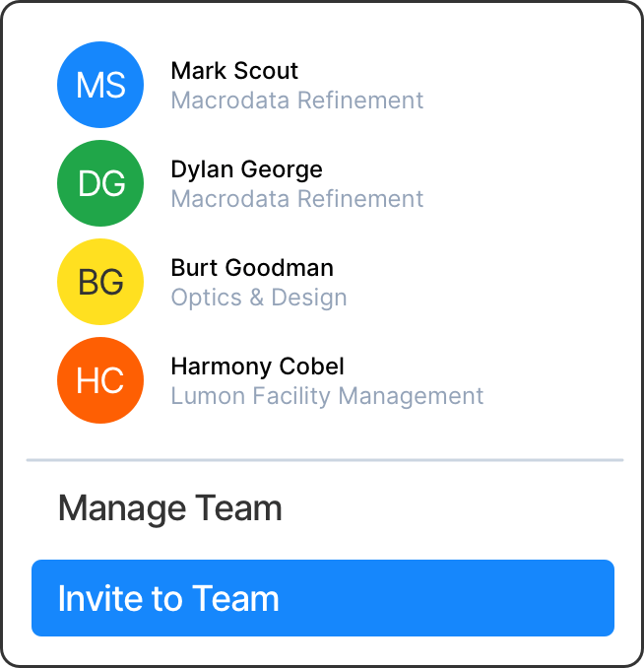Click Dylan George's green DG avatar
The height and width of the screenshot is (668, 644).
click(100, 183)
